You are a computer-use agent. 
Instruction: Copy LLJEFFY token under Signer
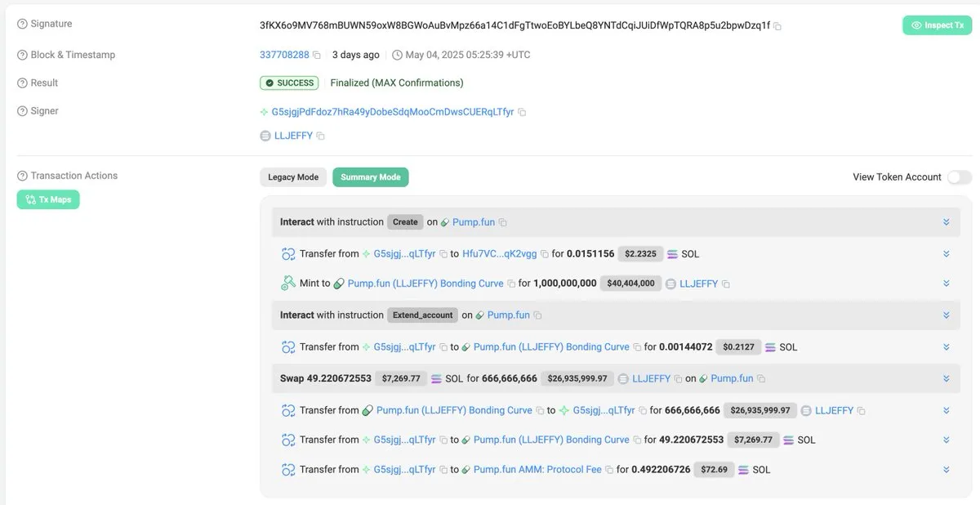point(320,136)
